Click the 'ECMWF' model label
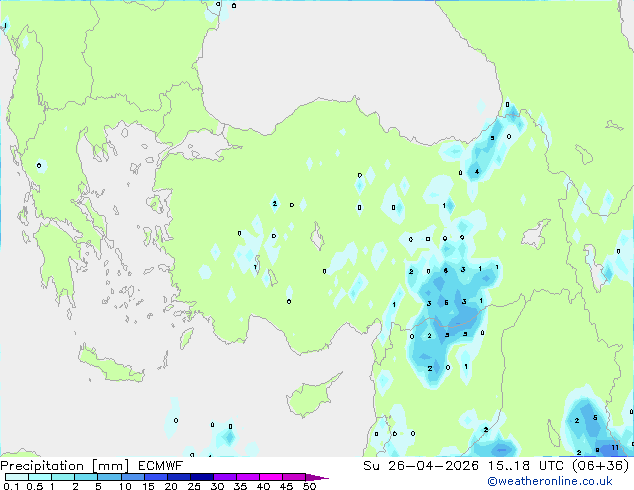634x490 pixels. point(161,466)
